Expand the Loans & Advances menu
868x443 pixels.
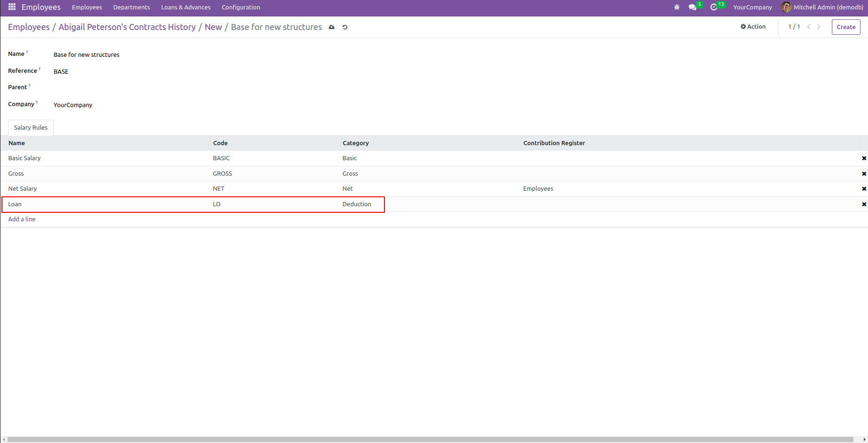[x=185, y=7]
